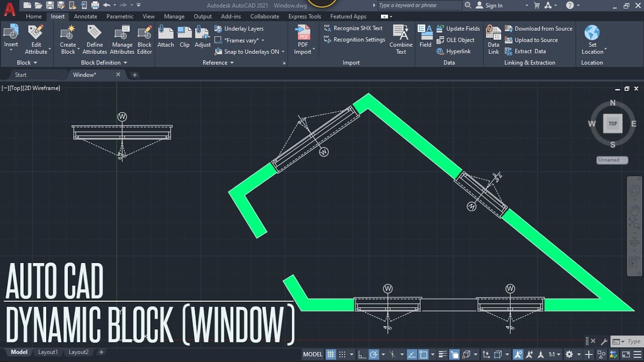The width and height of the screenshot is (644, 362).
Task: Click Underlay Layers in Reference panel
Action: 239,29
